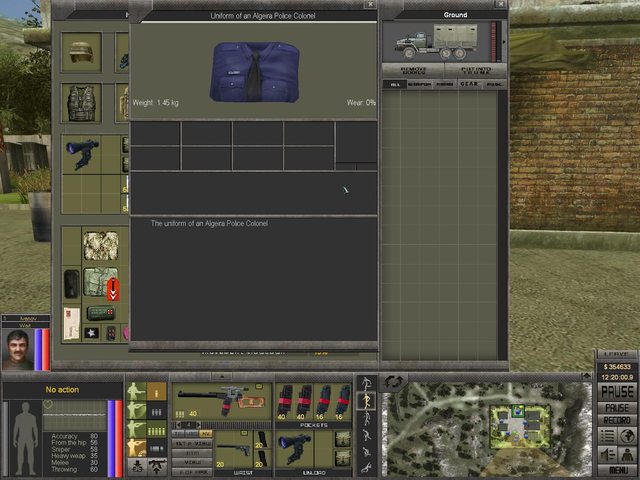Close the uniform description window
Screen dimensions: 640x480
coord(370,4)
